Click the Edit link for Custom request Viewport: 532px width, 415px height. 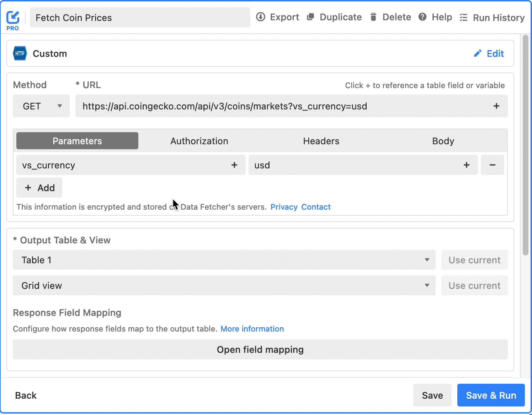tap(495, 53)
